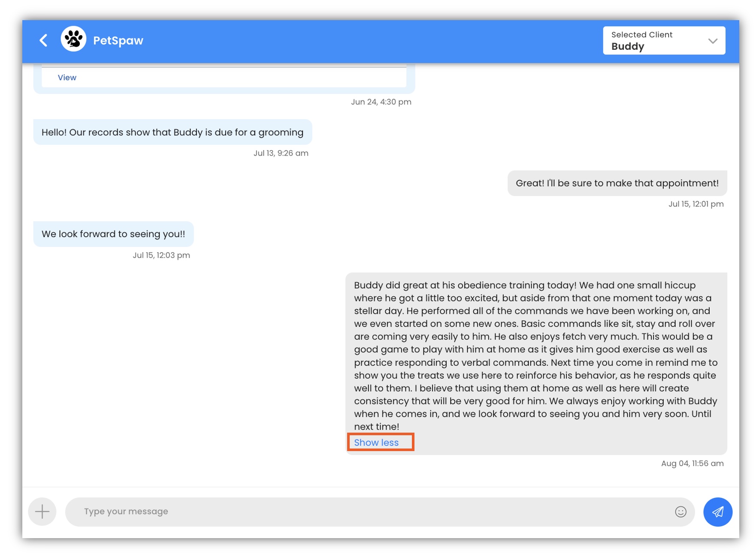
Task: Focus the Type your message field
Action: pyautogui.click(x=380, y=512)
